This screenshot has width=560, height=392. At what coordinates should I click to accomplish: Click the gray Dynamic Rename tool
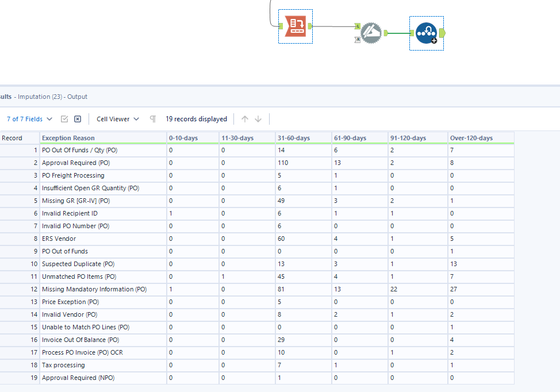(371, 33)
